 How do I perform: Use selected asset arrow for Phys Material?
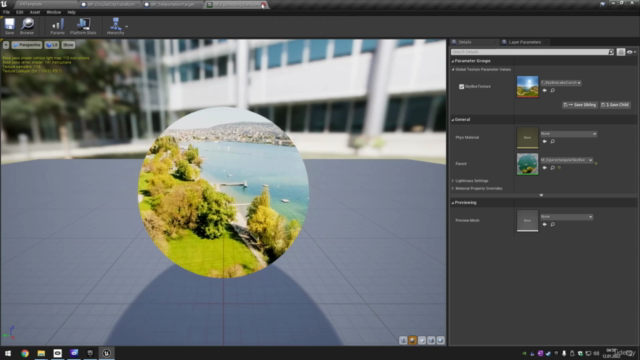point(544,141)
